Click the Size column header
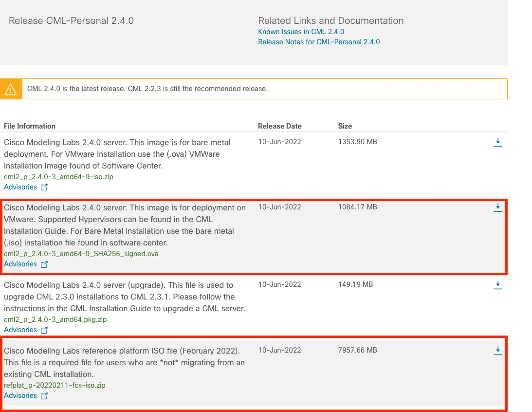The image size is (532, 412). tap(345, 126)
